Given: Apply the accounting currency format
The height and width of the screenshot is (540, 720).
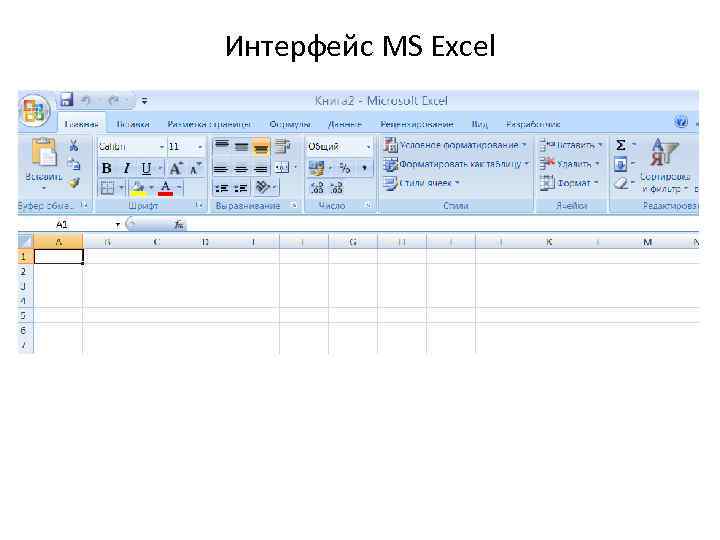Looking at the screenshot, I should click(x=316, y=169).
